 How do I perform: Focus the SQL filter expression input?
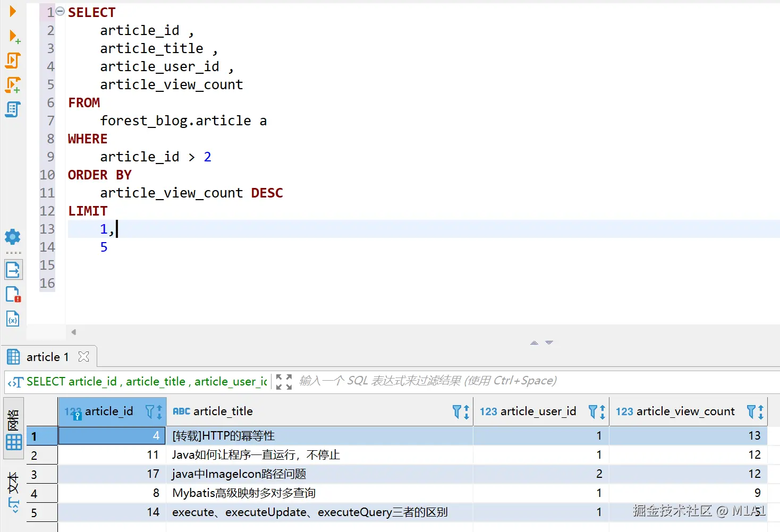click(x=537, y=381)
